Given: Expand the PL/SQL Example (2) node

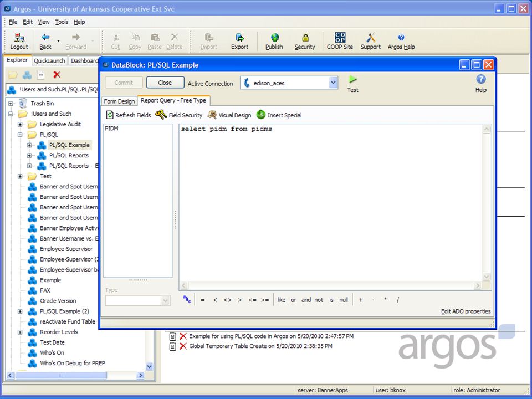Looking at the screenshot, I should click(20, 311).
